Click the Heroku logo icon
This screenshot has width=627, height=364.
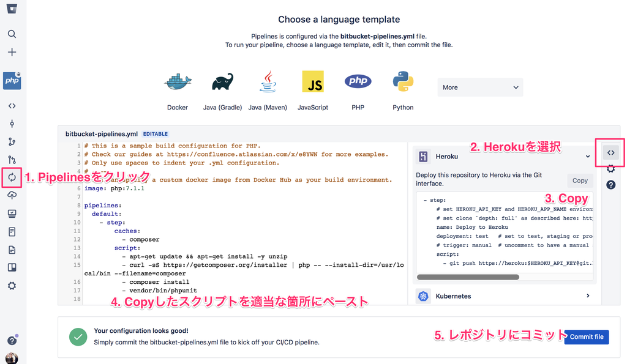(423, 157)
